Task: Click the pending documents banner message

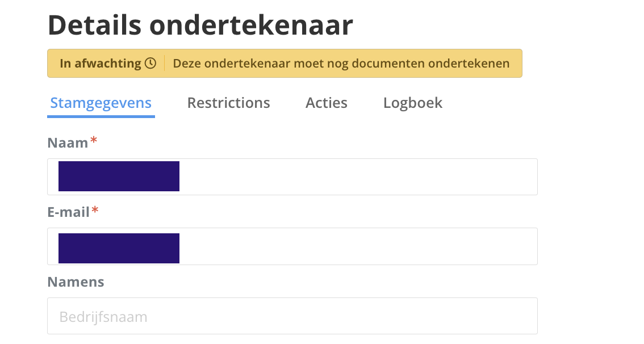Action: [341, 63]
